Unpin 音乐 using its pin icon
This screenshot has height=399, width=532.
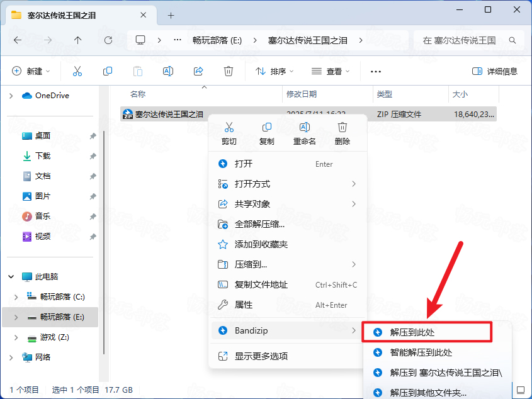tap(93, 216)
